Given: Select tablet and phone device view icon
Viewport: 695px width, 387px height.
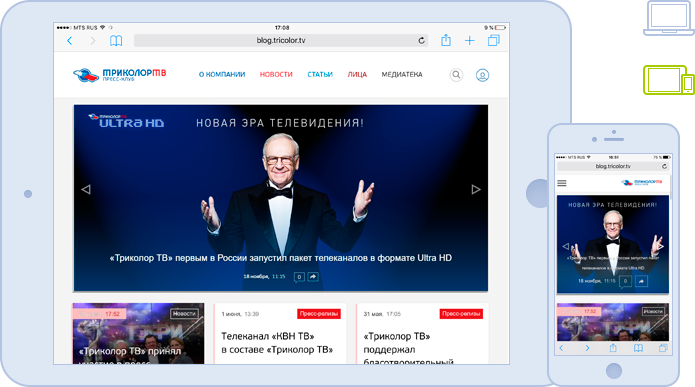Looking at the screenshot, I should pos(669,80).
